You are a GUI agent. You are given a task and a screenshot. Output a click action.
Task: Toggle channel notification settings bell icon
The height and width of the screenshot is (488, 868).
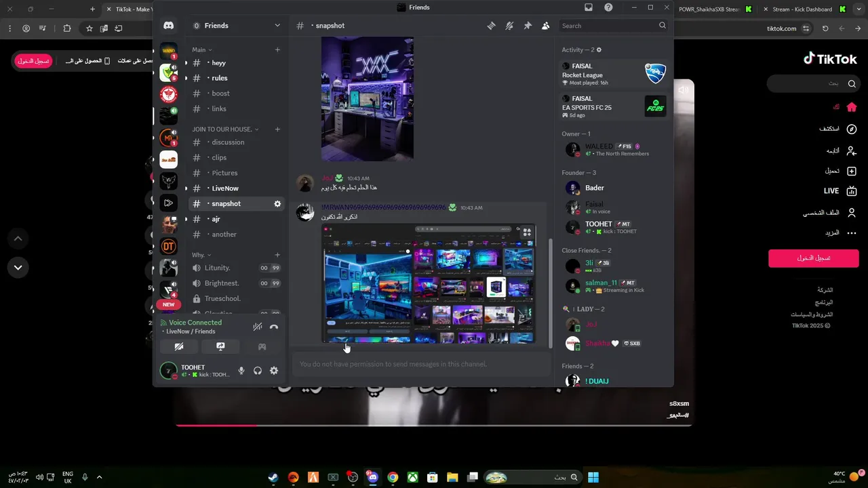509,26
